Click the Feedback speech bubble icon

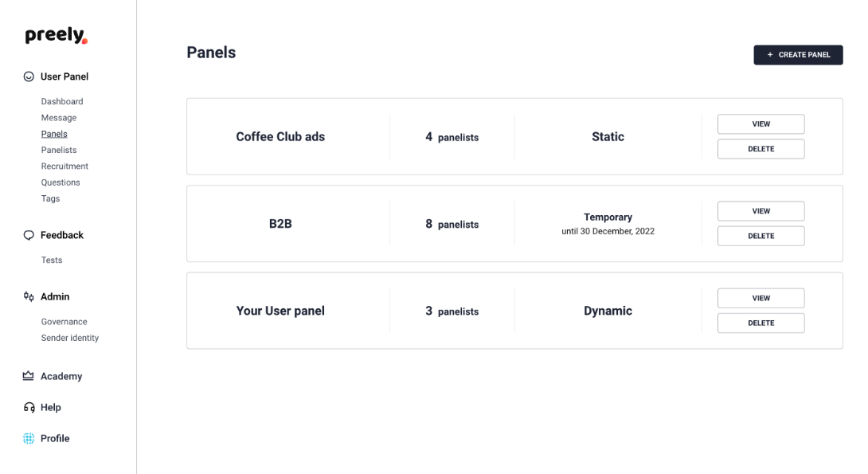point(29,235)
